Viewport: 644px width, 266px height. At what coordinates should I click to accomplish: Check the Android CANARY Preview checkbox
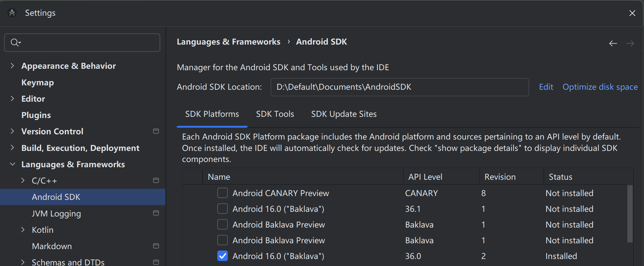(x=223, y=193)
